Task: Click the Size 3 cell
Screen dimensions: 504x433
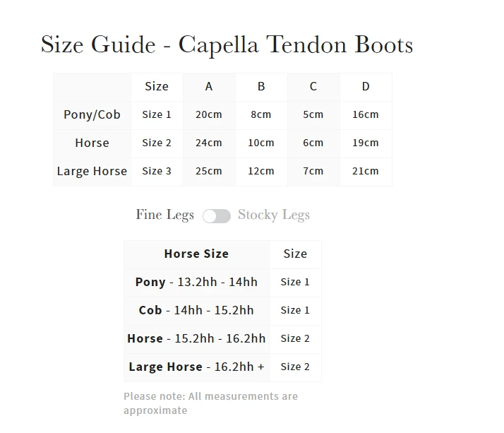Action: 157,171
